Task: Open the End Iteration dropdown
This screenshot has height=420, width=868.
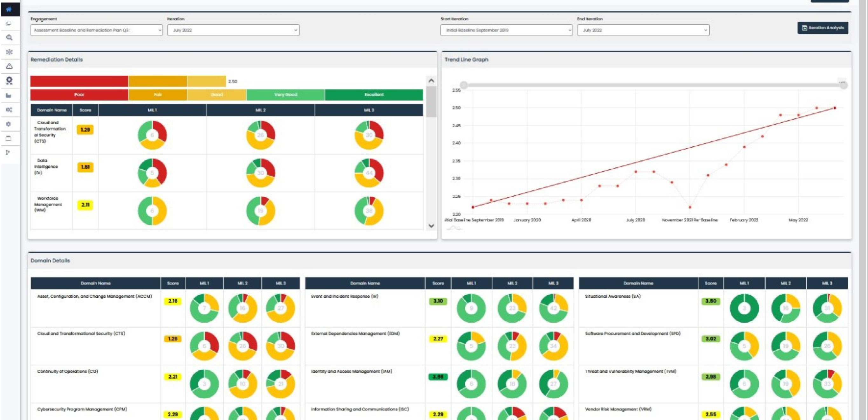Action: tap(643, 30)
